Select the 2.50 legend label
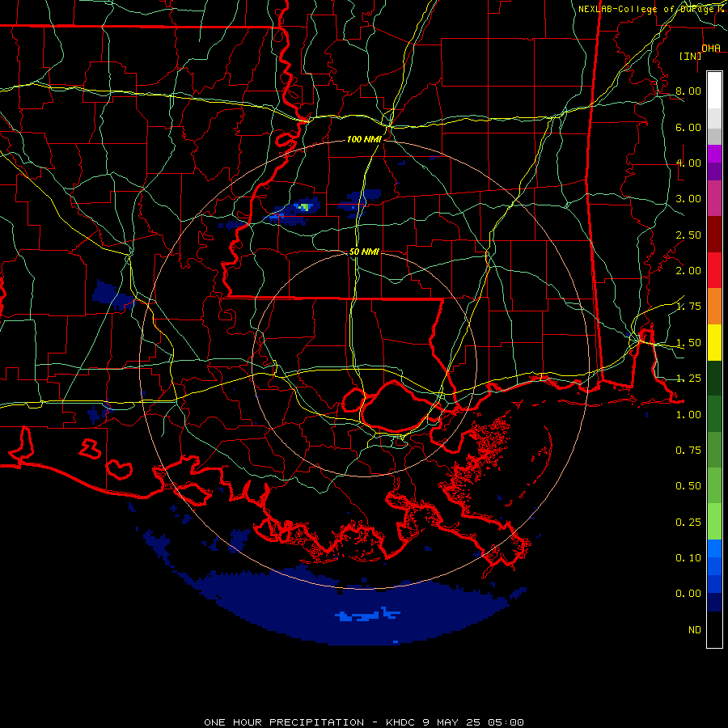The image size is (728, 728). click(688, 235)
